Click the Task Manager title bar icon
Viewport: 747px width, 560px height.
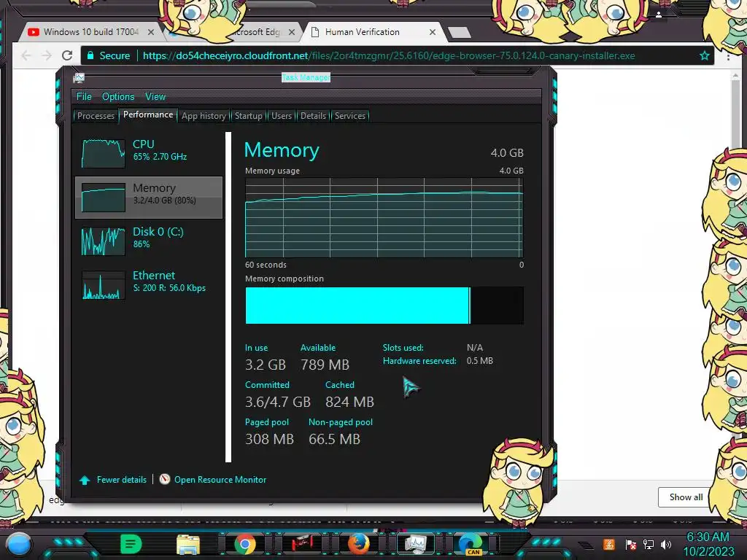coord(79,78)
